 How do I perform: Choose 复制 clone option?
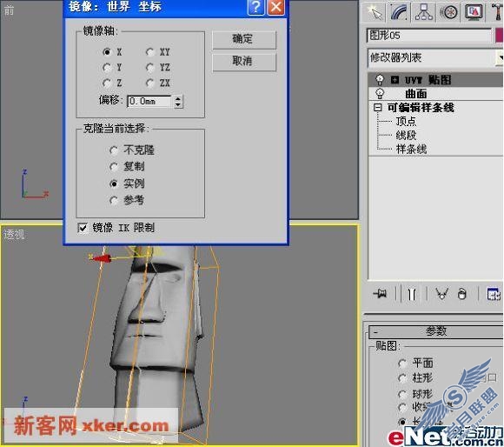click(x=114, y=167)
